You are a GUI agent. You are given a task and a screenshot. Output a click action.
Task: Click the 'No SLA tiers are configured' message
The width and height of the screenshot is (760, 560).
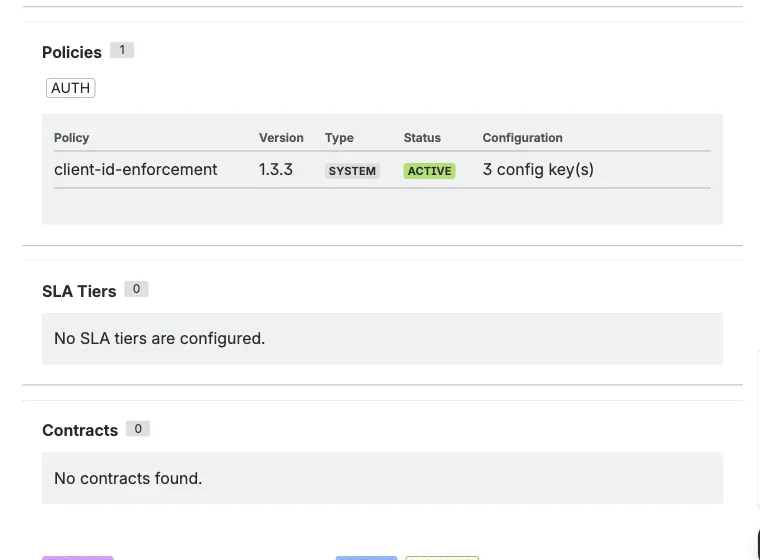coord(160,339)
